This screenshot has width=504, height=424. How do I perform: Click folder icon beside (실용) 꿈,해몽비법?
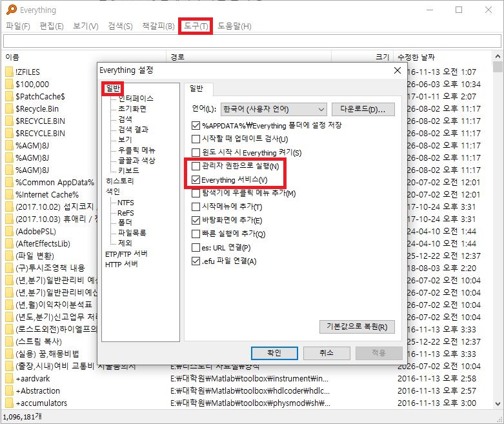point(9,354)
